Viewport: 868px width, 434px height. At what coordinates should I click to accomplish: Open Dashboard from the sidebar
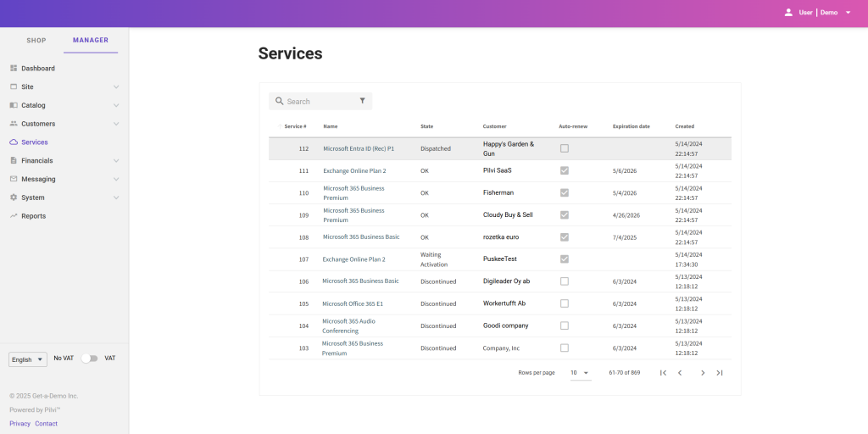pyautogui.click(x=38, y=68)
